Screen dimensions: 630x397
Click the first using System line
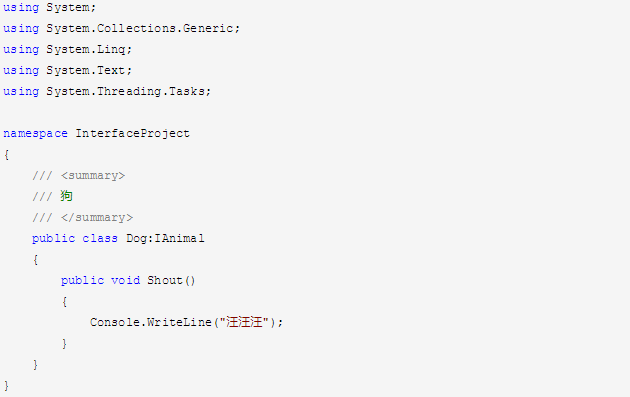coord(49,8)
